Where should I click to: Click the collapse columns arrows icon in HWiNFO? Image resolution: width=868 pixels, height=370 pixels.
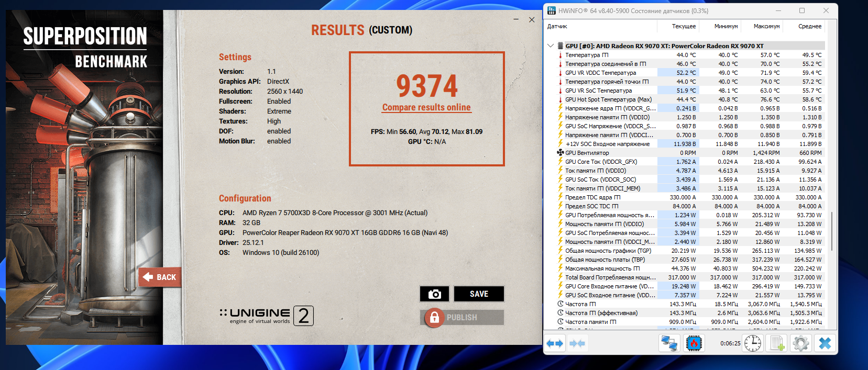pos(577,343)
